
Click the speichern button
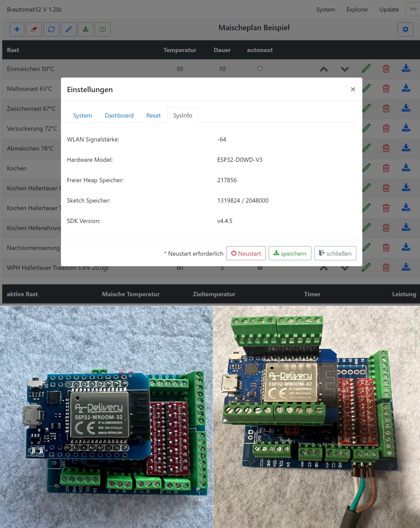click(x=290, y=253)
